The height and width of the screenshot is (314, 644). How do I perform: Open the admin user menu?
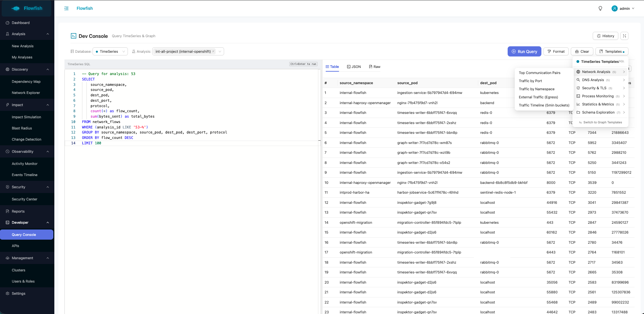623,8
